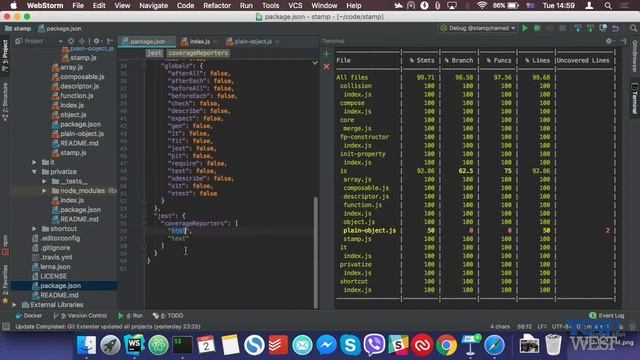Click the VCS commit changes icon
Screen dimensions: 640x360
(590, 28)
